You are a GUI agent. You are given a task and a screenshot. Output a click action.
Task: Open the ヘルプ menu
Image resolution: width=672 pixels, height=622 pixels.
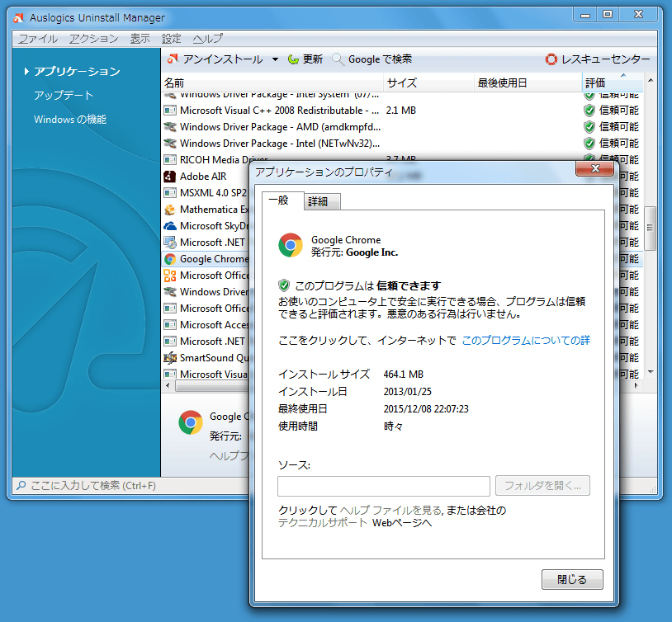(x=208, y=39)
